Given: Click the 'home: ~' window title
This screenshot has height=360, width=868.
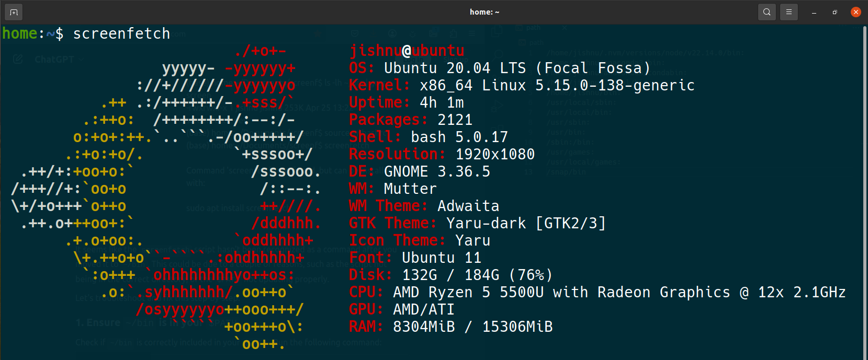Looking at the screenshot, I should pos(484,12).
